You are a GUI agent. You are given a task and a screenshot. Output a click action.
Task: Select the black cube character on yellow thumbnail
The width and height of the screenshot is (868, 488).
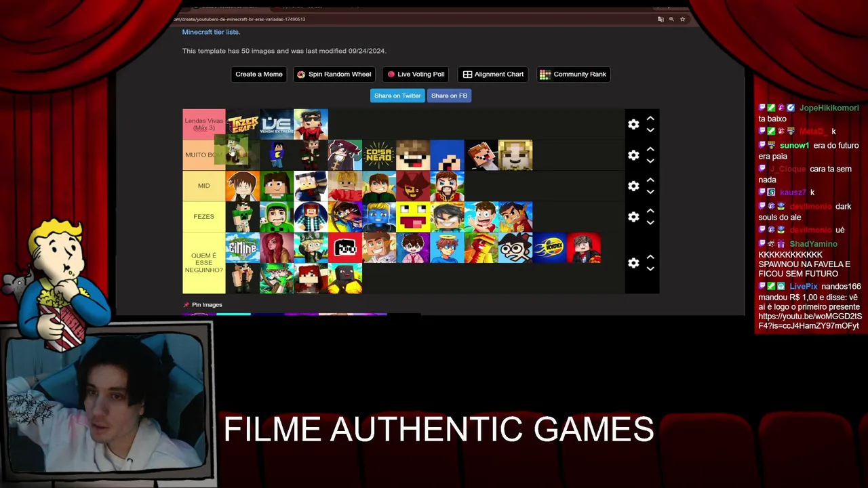(345, 279)
